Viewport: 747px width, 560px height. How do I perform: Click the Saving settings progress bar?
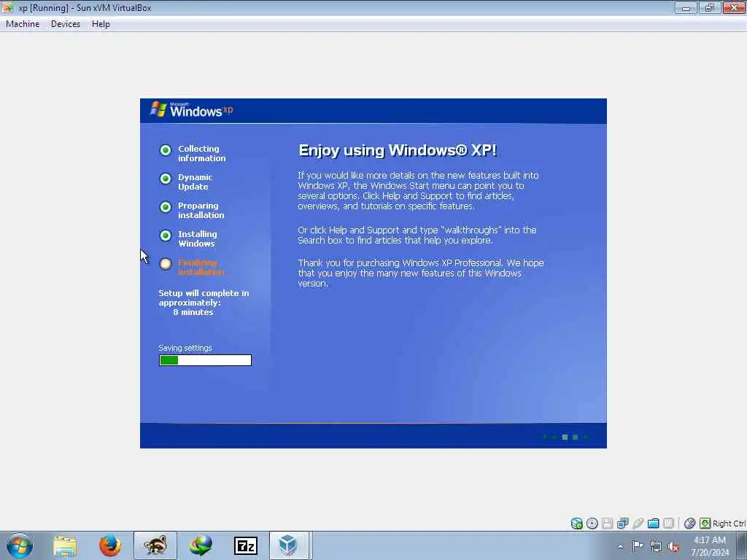[x=205, y=360]
